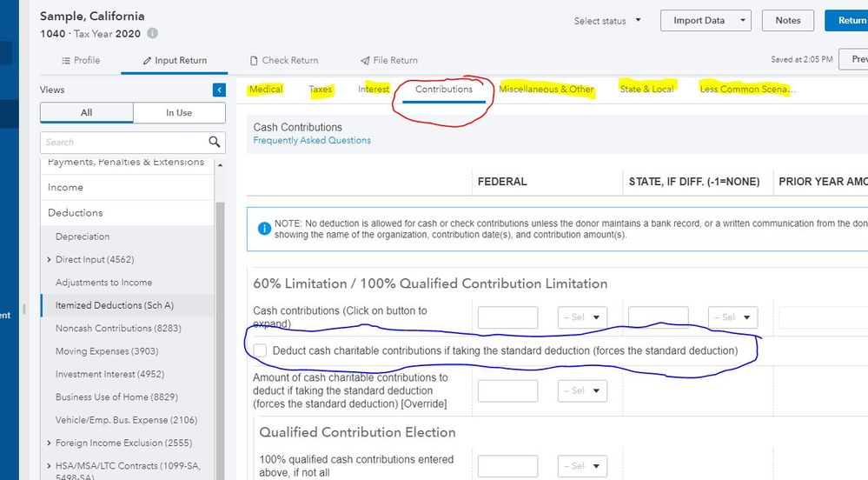Image resolution: width=868 pixels, height=480 pixels.
Task: Expand the Direct Input (4562) tree item
Action: (49, 260)
